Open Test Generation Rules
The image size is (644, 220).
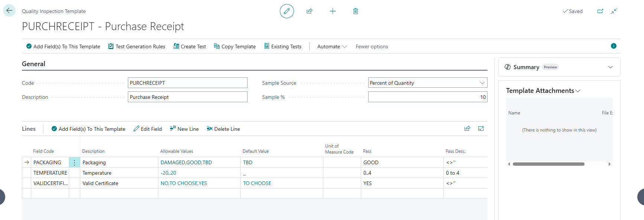(x=137, y=46)
